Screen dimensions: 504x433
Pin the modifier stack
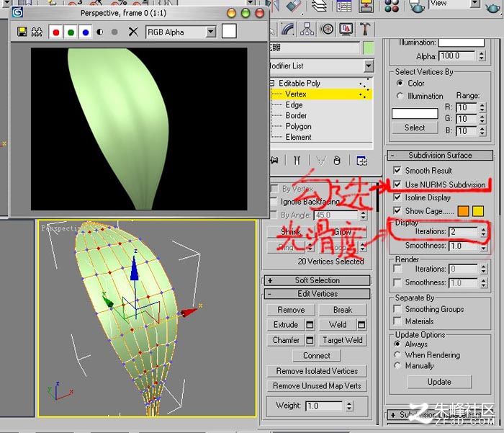tap(275, 160)
